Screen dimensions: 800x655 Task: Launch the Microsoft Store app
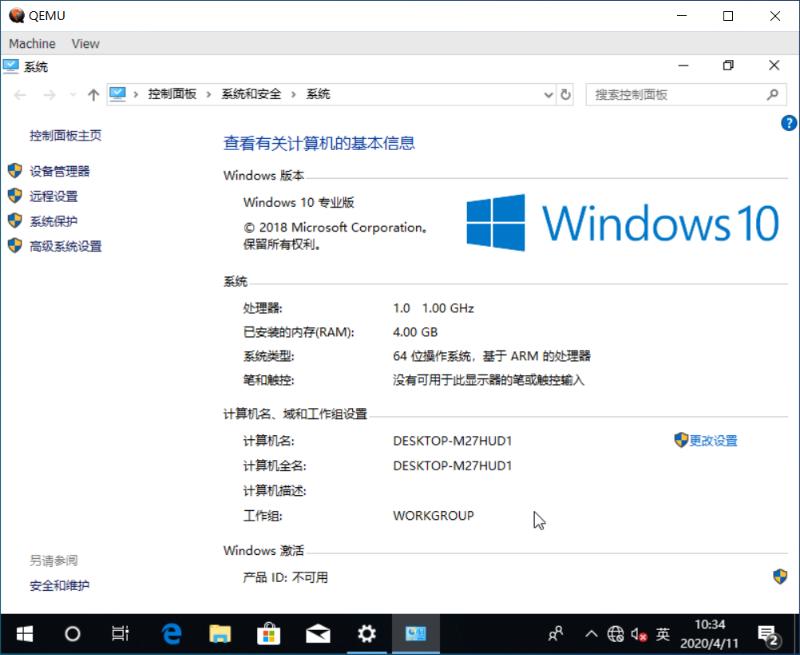pyautogui.click(x=268, y=633)
